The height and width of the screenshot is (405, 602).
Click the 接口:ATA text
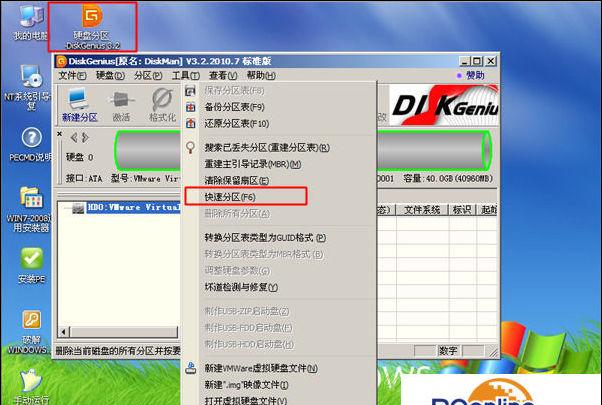(x=84, y=179)
